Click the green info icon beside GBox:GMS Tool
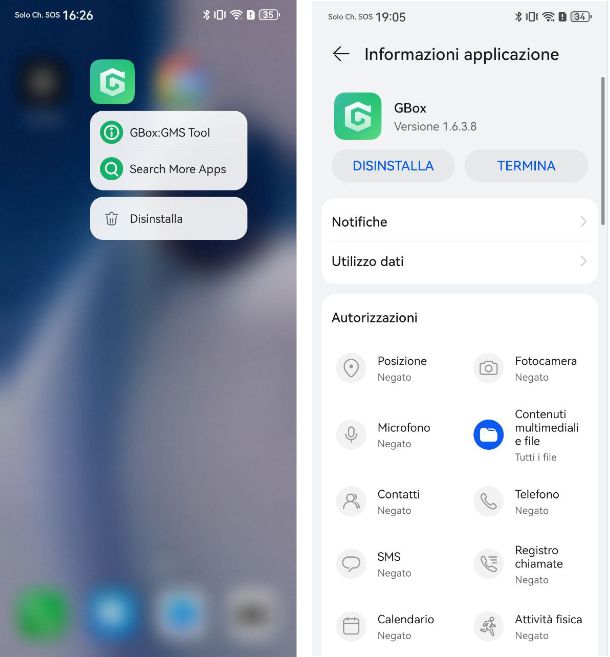610x657 pixels. point(111,132)
